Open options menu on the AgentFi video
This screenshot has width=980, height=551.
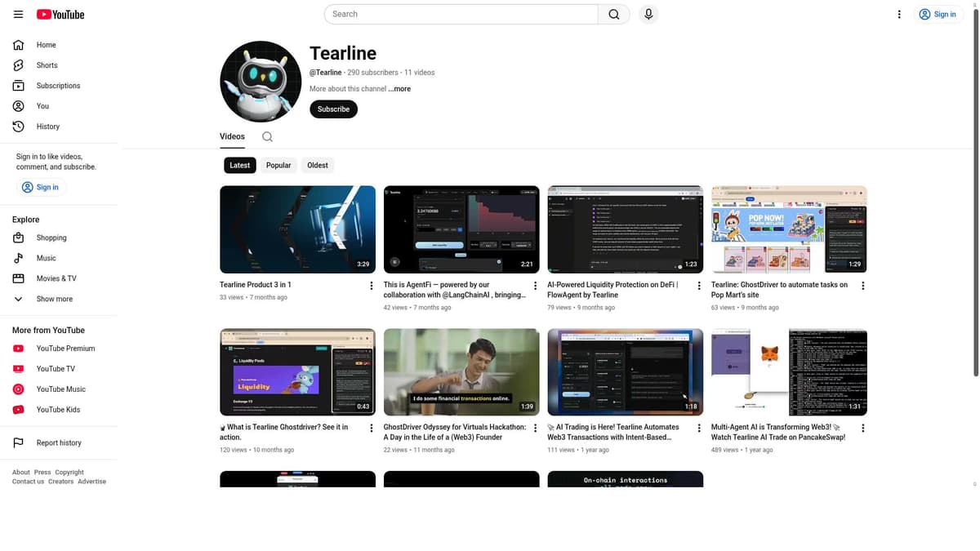tap(535, 285)
